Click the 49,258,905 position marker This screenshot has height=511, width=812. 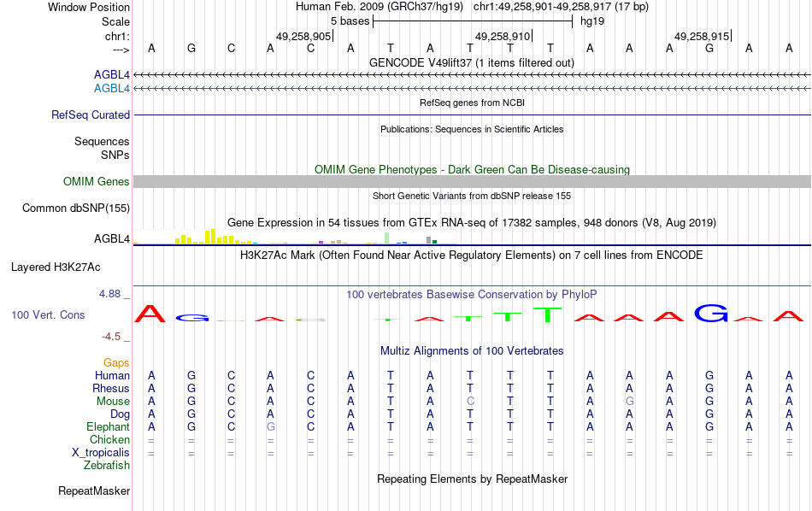[303, 36]
